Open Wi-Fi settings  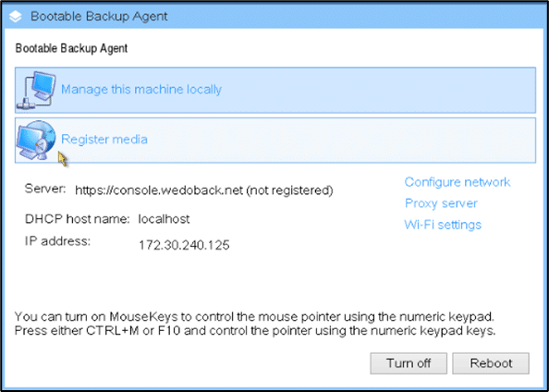(x=443, y=225)
